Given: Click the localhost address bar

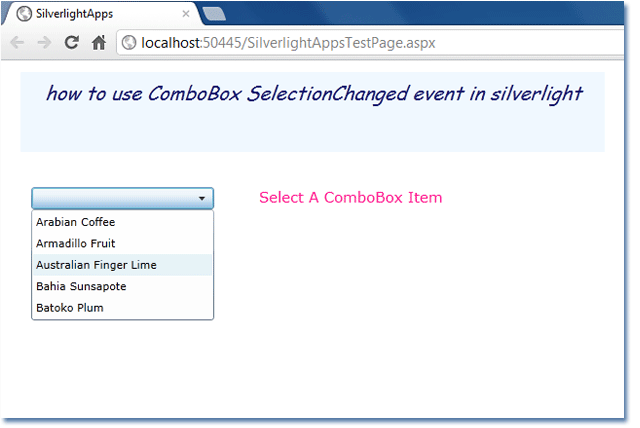Looking at the screenshot, I should pos(369,42).
